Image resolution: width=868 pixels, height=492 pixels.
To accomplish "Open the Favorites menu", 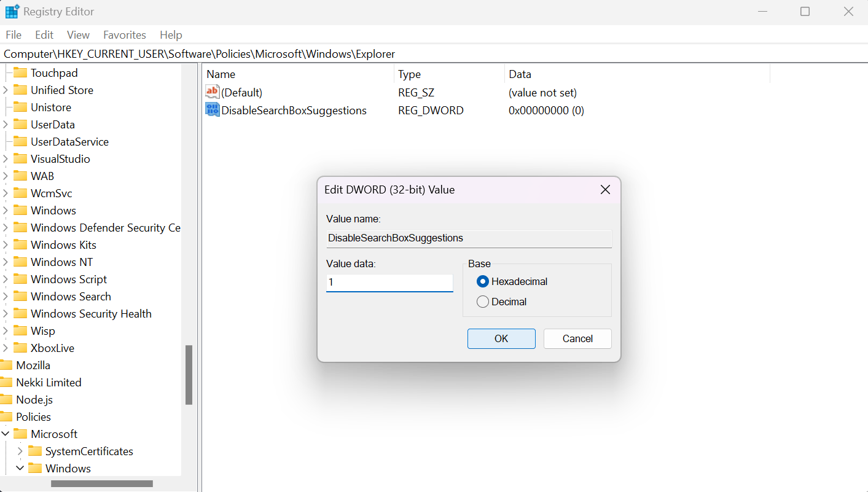I will point(124,34).
